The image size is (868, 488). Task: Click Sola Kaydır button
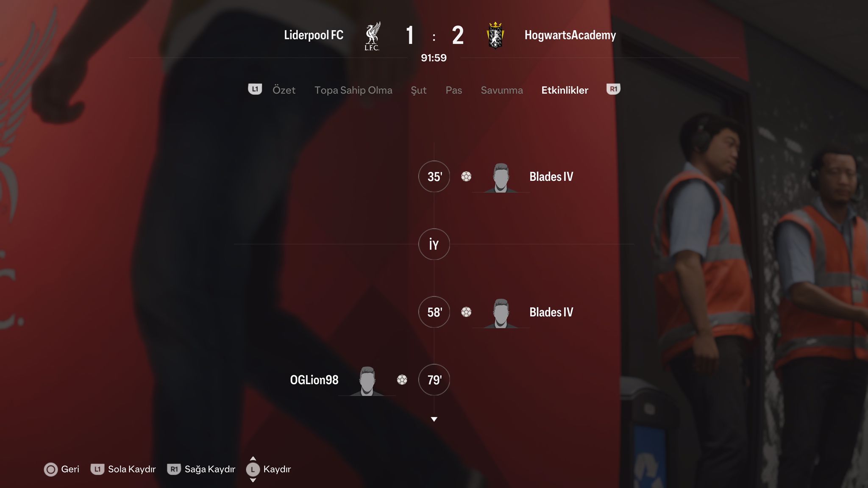tap(123, 469)
